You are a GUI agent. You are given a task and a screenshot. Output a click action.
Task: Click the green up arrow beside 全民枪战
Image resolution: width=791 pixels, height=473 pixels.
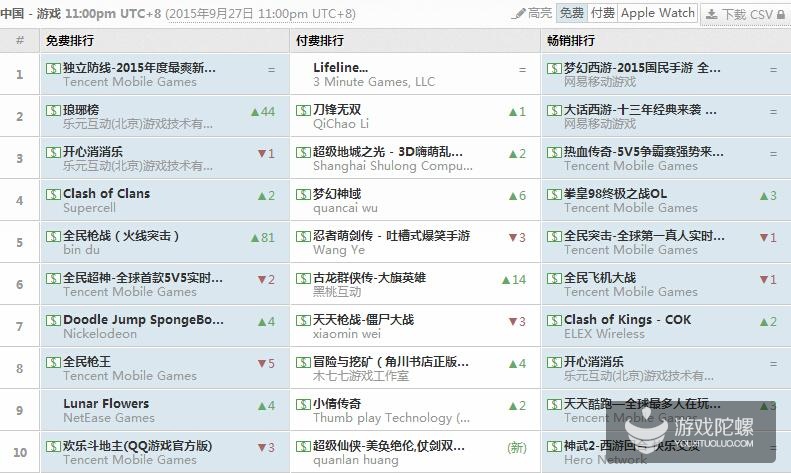tap(256, 237)
